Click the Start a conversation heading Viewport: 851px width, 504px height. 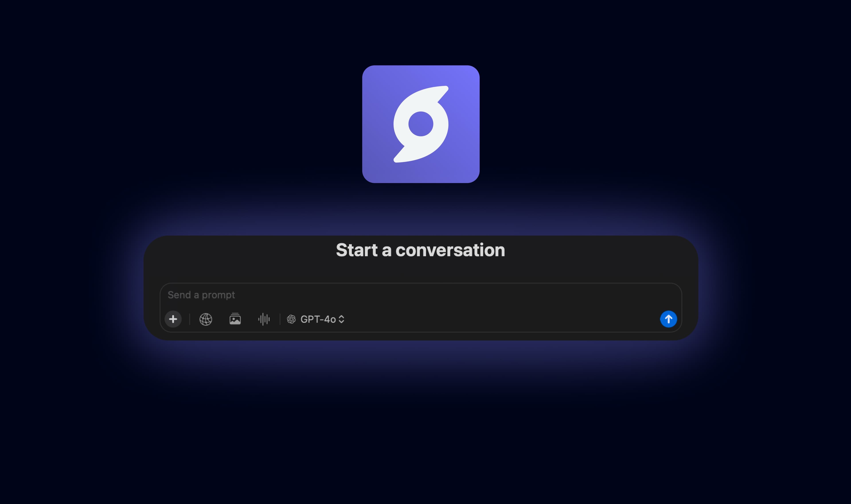420,250
